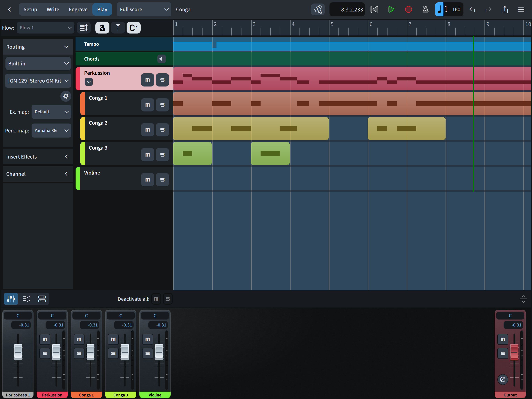
Task: Switch to the Engrave tab
Action: (x=78, y=9)
